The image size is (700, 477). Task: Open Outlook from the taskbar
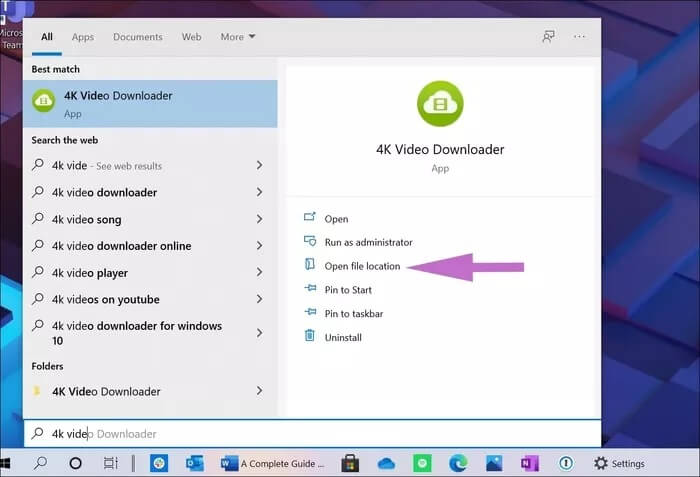click(x=195, y=463)
